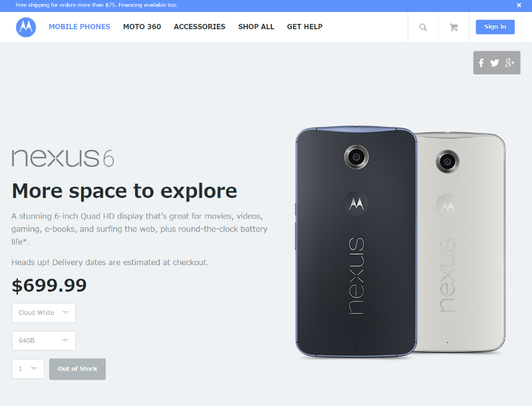This screenshot has width=532, height=406.
Task: Click the nexus 6 logo heading
Action: tap(63, 158)
